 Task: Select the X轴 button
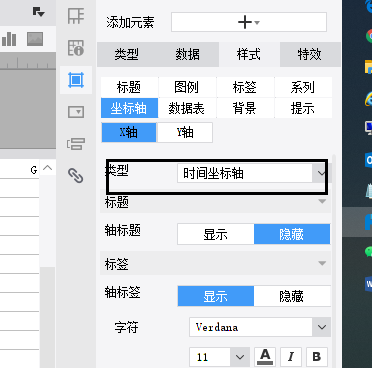tap(129, 133)
